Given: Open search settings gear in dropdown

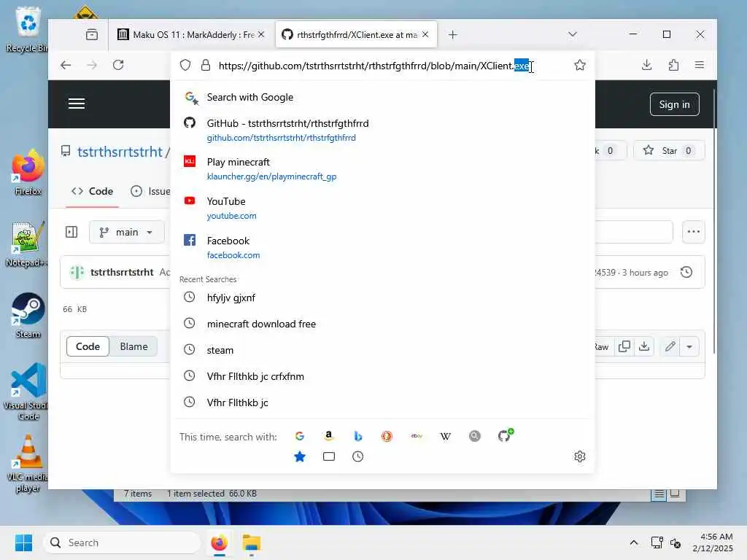Looking at the screenshot, I should click(580, 456).
